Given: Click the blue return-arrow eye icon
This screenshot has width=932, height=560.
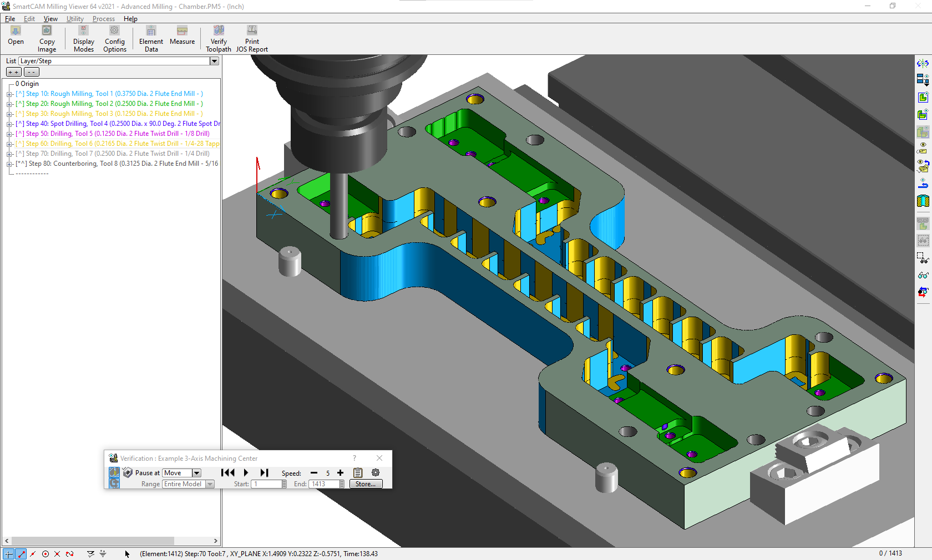Looking at the screenshot, I should point(923,184).
